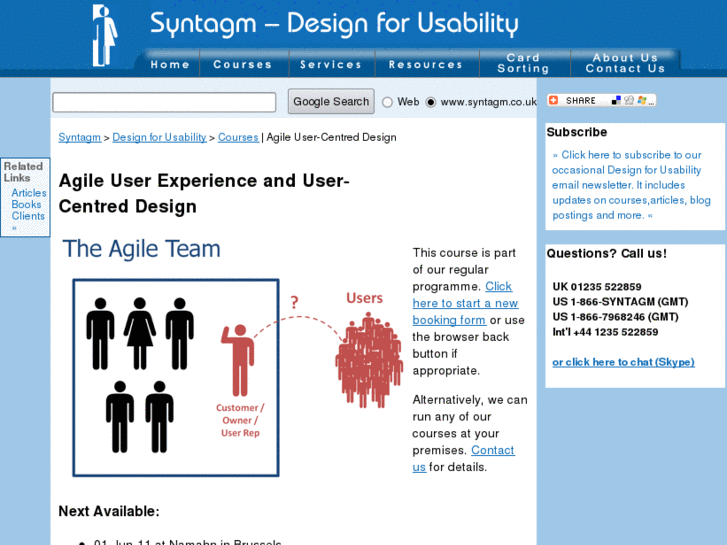Click the Agile Team diagram image
The width and height of the screenshot is (727, 545).
tap(232, 357)
